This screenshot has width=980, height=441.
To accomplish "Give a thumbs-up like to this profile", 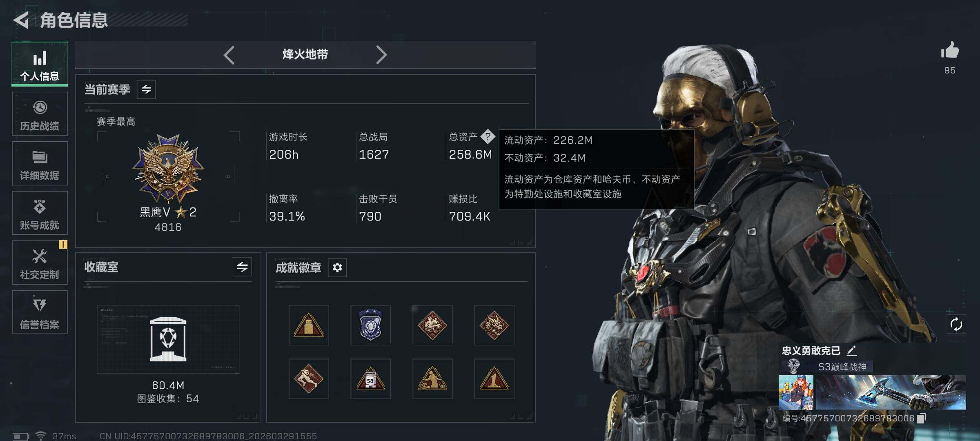I will pyautogui.click(x=950, y=51).
